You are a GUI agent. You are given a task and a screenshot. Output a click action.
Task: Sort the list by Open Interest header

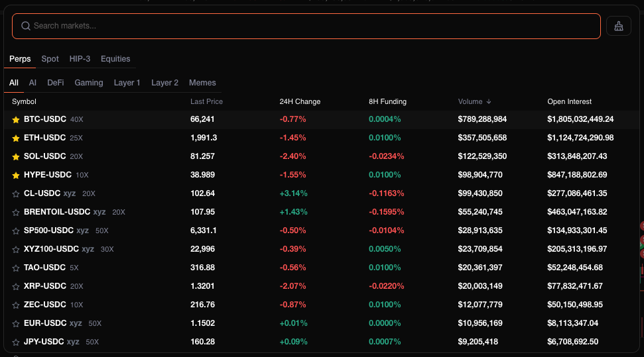click(x=569, y=102)
